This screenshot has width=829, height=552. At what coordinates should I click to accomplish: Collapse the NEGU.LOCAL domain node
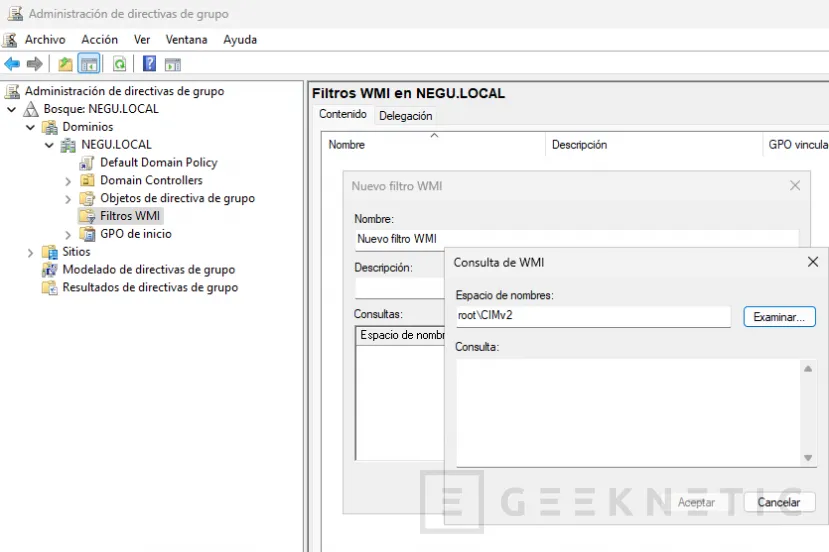(49, 145)
